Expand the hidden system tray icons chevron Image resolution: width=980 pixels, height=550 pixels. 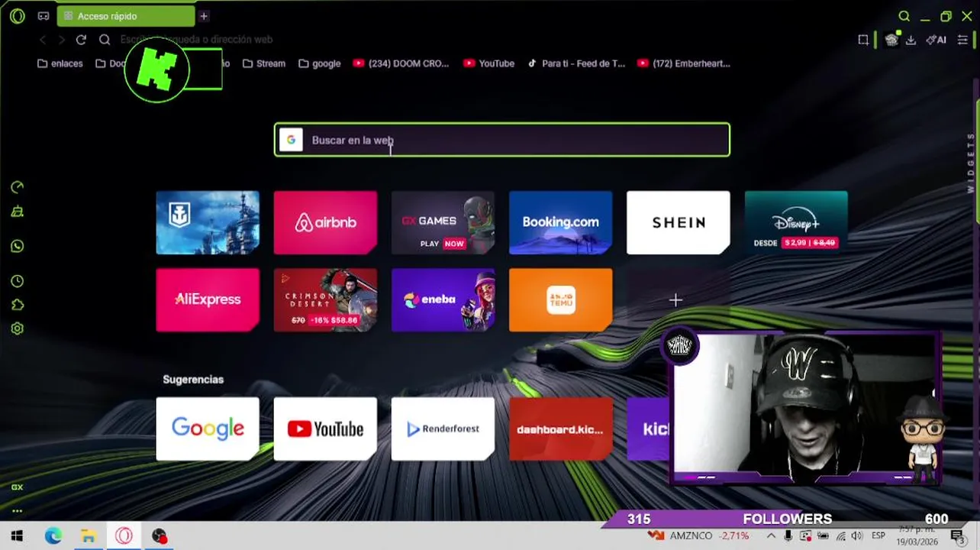tap(771, 536)
